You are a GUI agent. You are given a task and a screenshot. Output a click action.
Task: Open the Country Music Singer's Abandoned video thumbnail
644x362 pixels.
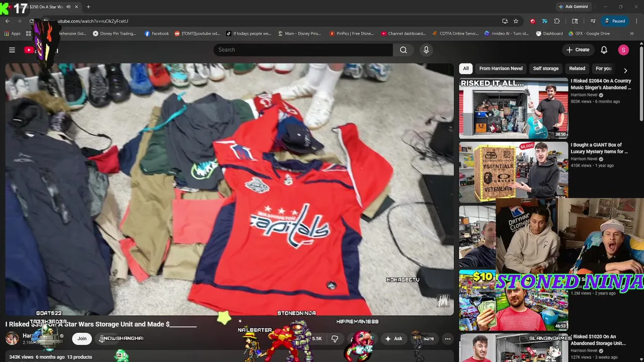[513, 108]
